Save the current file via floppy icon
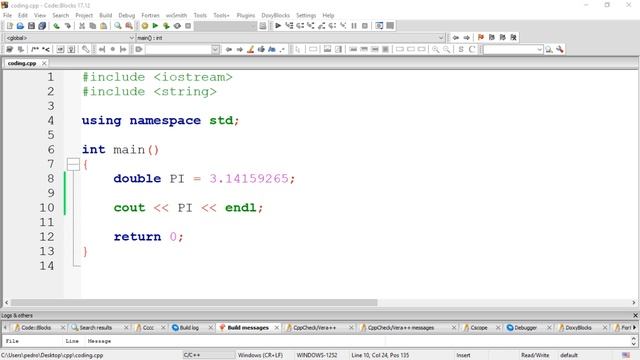Screen dimensions: 640x360 [x=31, y=26]
